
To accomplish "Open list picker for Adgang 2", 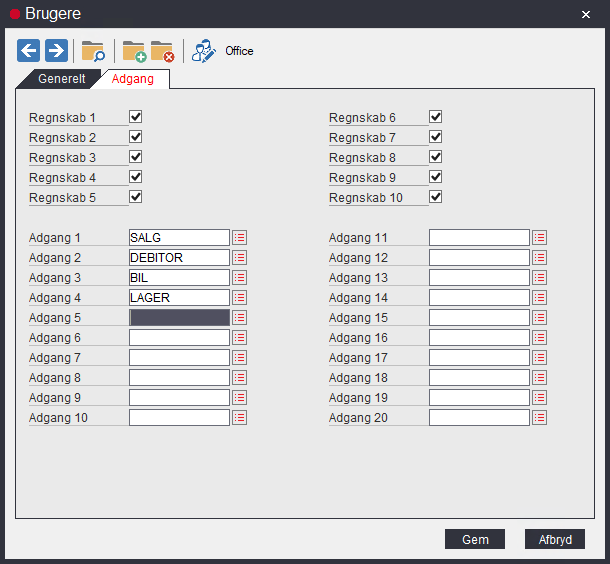I will (x=240, y=257).
